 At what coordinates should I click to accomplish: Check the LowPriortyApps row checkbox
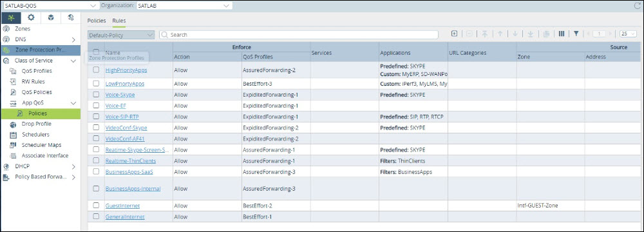coord(96,84)
